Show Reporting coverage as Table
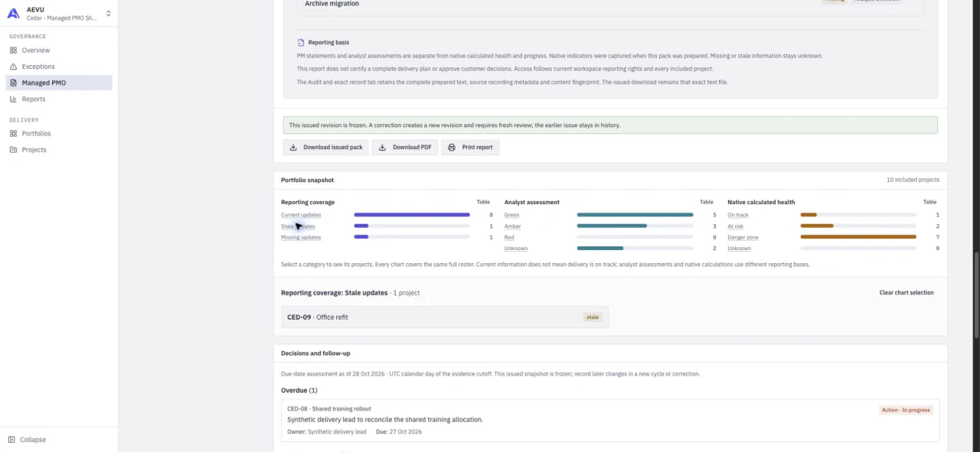 point(483,202)
